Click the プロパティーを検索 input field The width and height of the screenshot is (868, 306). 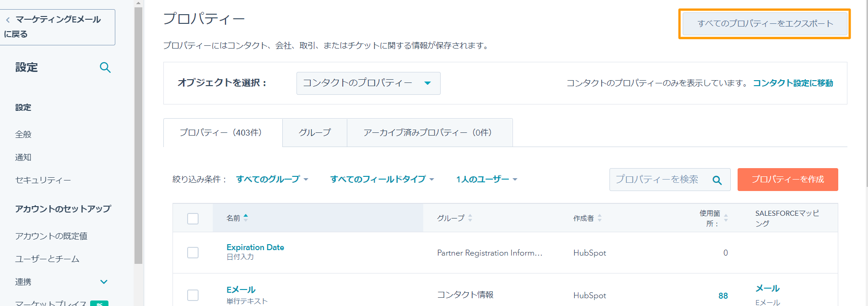tap(657, 180)
